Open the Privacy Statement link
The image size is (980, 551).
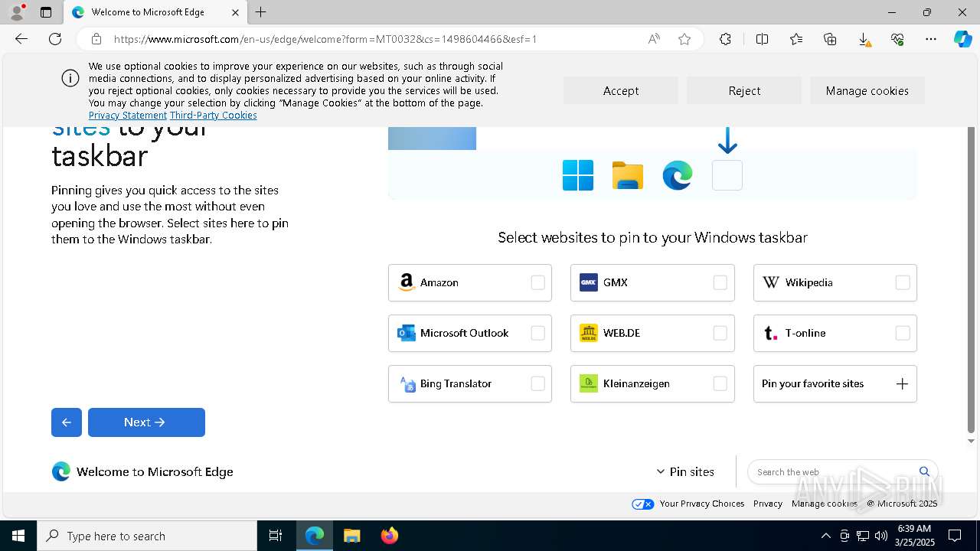128,115
